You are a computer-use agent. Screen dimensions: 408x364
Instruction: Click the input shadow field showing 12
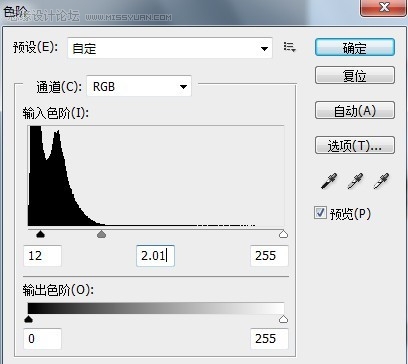pyautogui.click(x=42, y=256)
